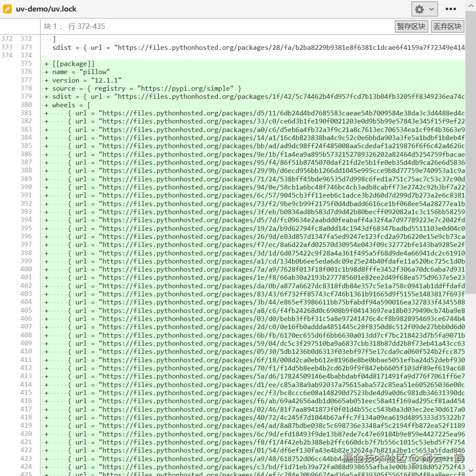Select the line version = "12.1.1"
Viewport: 476px width, 476px height.
[253, 80]
